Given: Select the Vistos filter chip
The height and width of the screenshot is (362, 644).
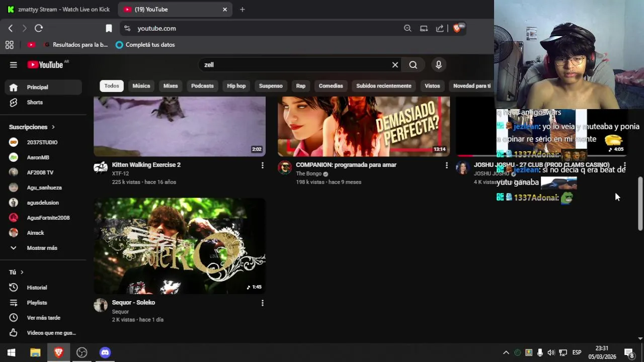Looking at the screenshot, I should coord(432,86).
